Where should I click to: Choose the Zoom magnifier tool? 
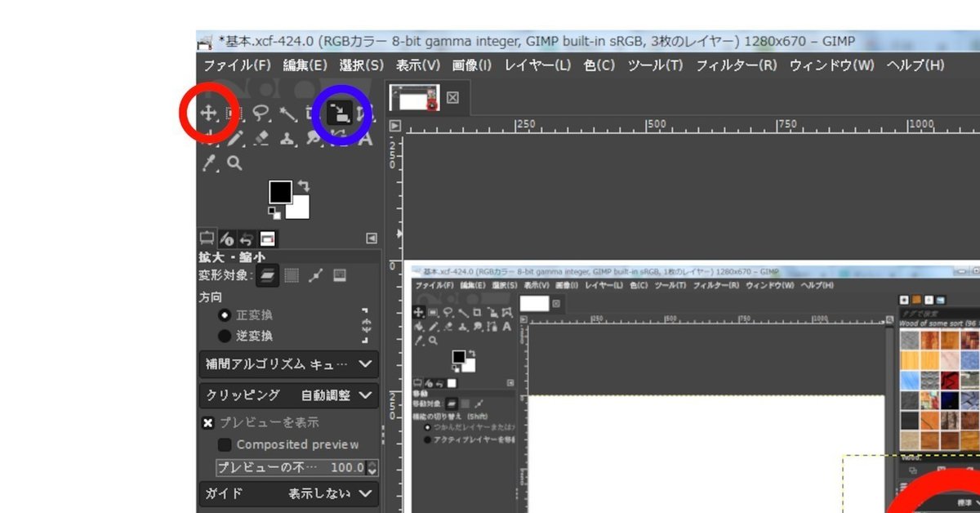coord(236,163)
